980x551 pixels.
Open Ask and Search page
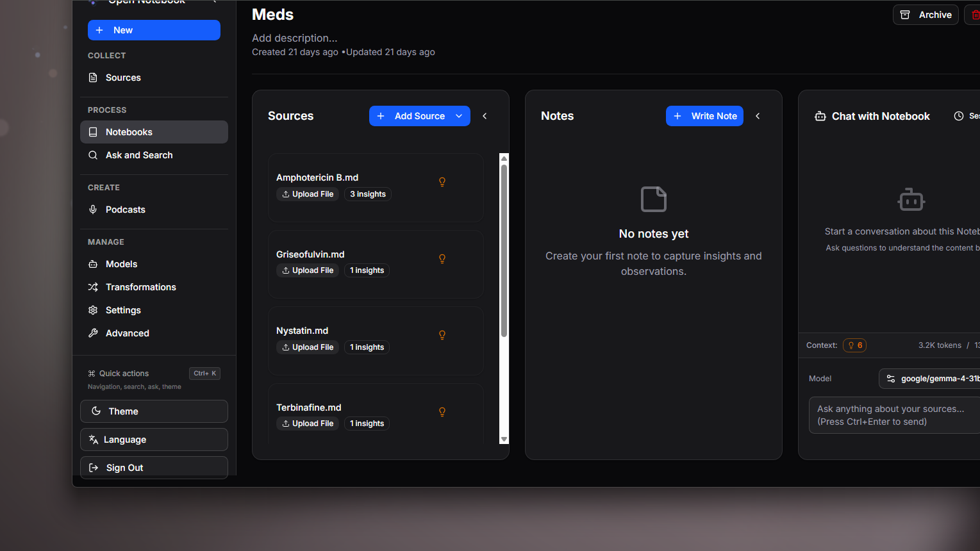point(154,155)
